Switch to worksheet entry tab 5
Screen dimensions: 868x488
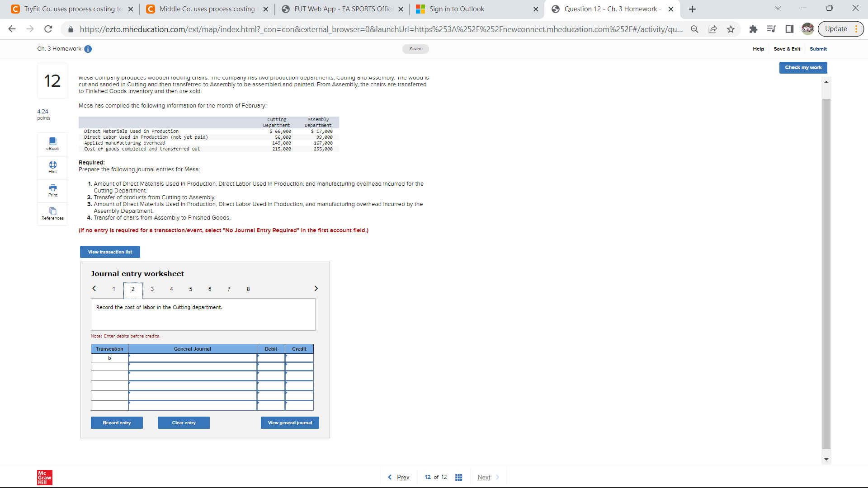point(190,289)
